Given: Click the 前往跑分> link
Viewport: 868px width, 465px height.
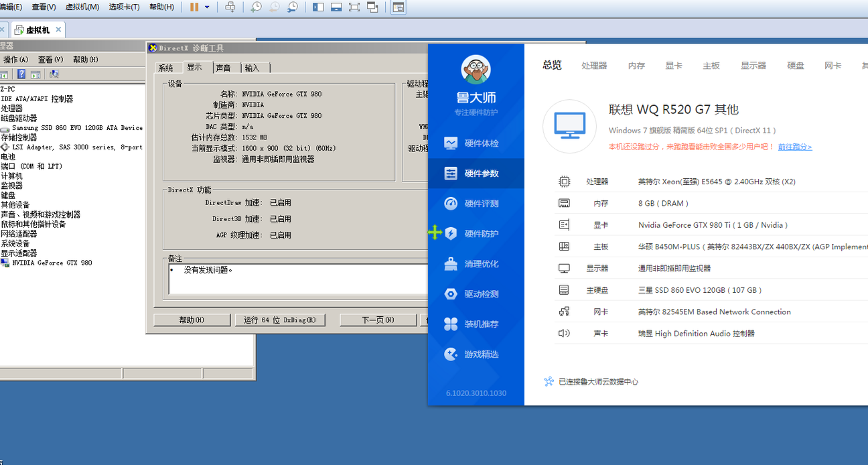Looking at the screenshot, I should tap(795, 147).
